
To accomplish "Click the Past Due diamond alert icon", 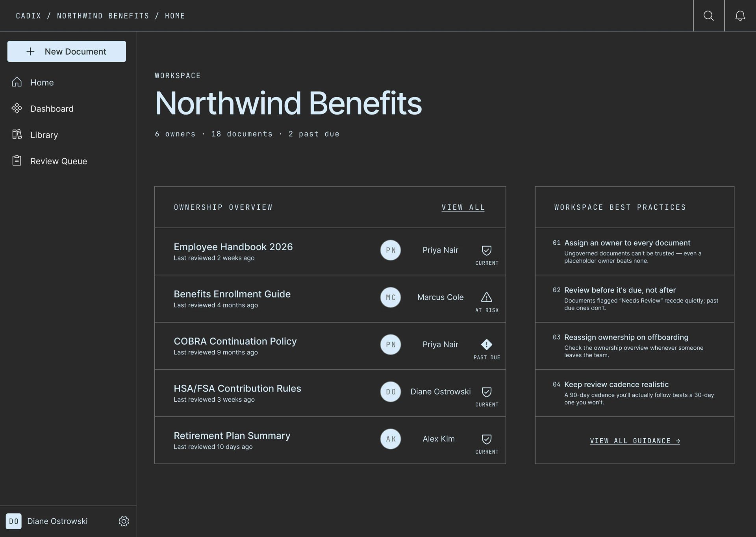I will (487, 345).
